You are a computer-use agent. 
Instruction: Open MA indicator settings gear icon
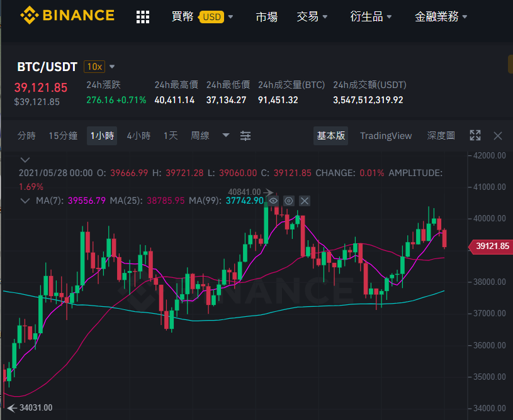[288, 201]
